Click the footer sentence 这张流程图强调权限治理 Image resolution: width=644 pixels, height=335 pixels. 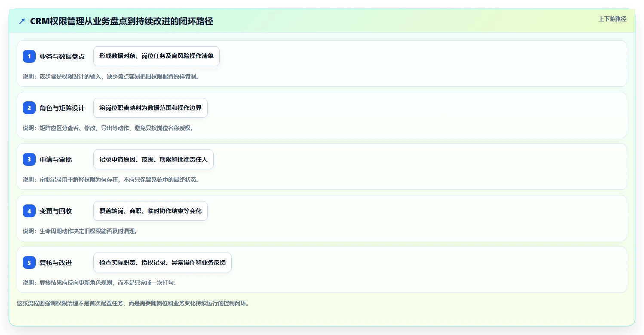(x=133, y=303)
